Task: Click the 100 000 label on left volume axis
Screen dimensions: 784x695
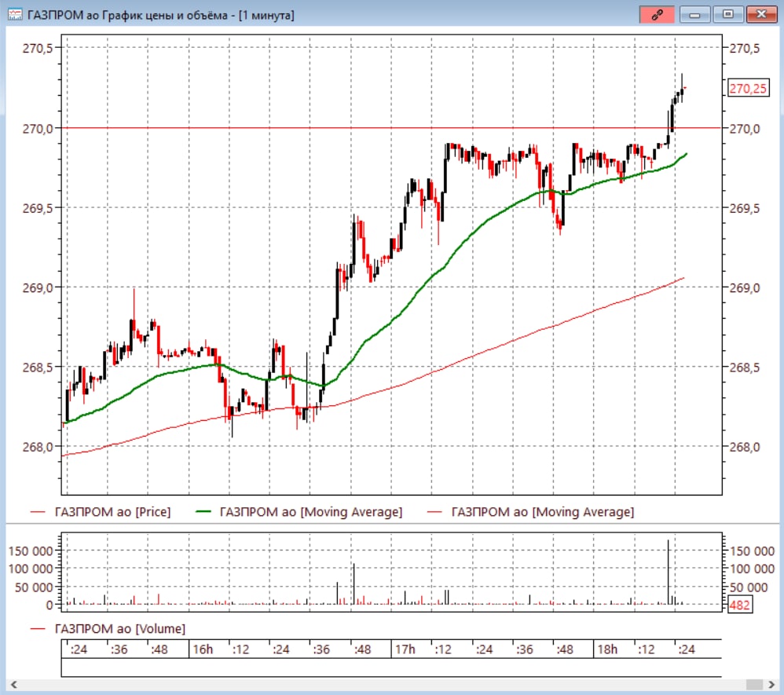Action: pyautogui.click(x=31, y=569)
